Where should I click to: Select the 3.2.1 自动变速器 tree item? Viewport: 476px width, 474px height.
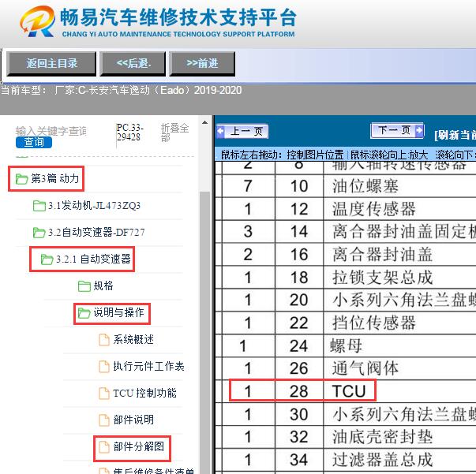click(x=93, y=259)
